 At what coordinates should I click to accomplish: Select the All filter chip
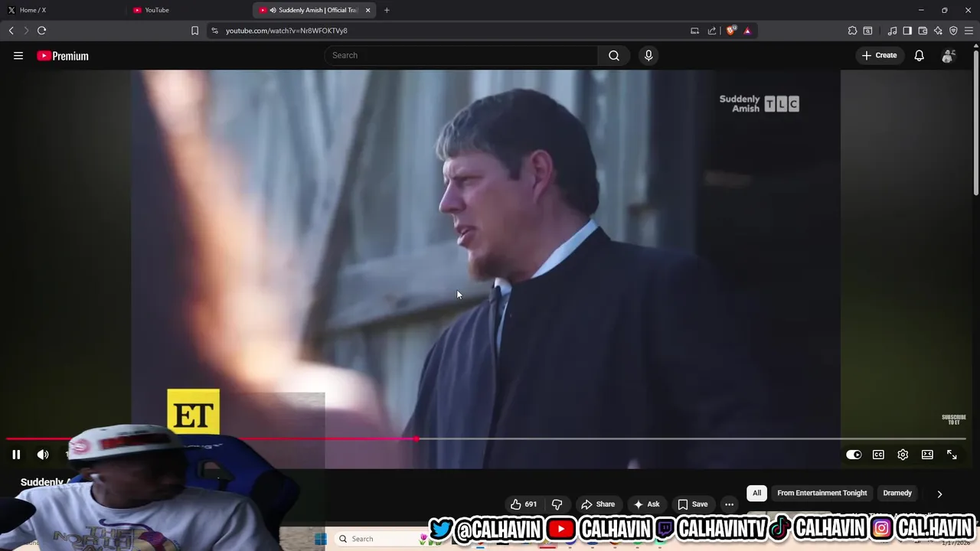tap(756, 493)
